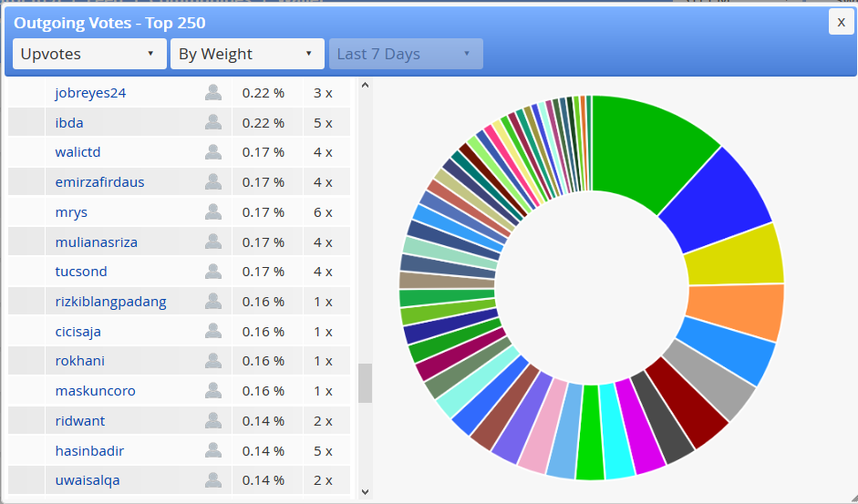Click the list scrollbar up arrow
Image resolution: width=858 pixels, height=504 pixels.
tap(365, 86)
